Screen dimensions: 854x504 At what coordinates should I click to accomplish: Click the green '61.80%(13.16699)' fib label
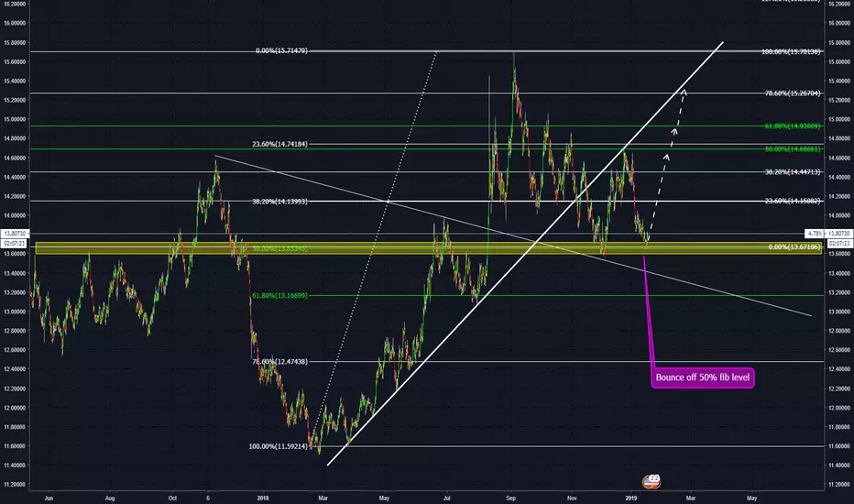pos(280,296)
